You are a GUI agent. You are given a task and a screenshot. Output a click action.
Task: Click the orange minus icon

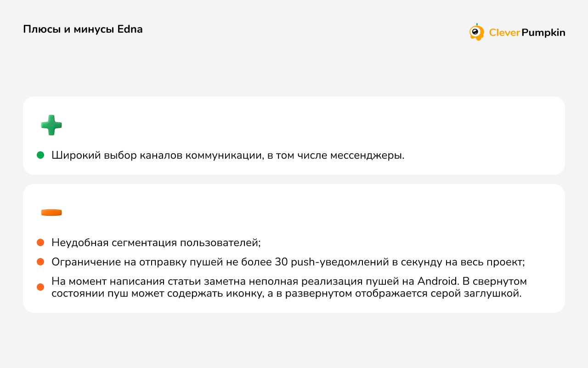coord(51,213)
